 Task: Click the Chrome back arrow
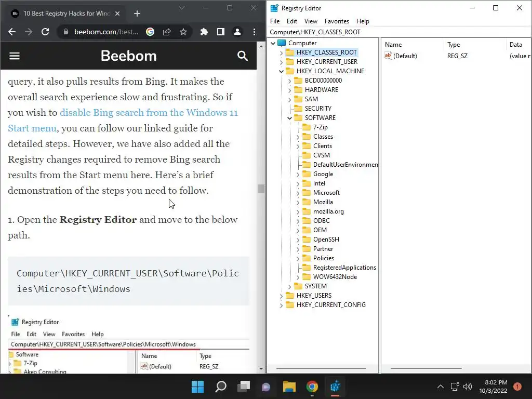[x=12, y=32]
